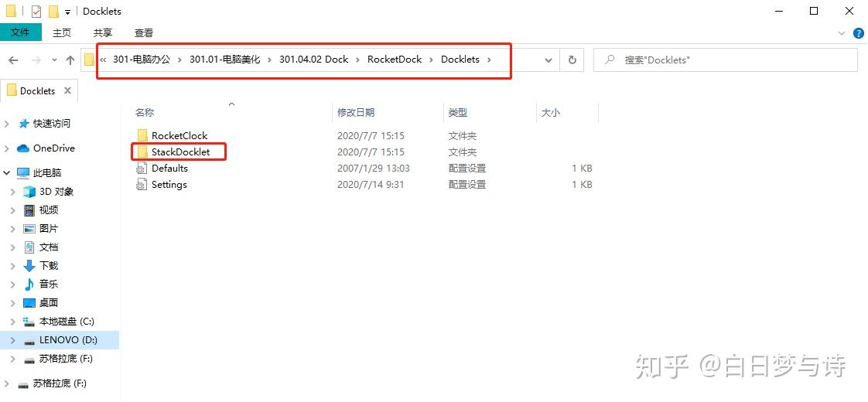The height and width of the screenshot is (402, 868).
Task: Expand the 3D 对象 tree node
Action: tap(13, 192)
